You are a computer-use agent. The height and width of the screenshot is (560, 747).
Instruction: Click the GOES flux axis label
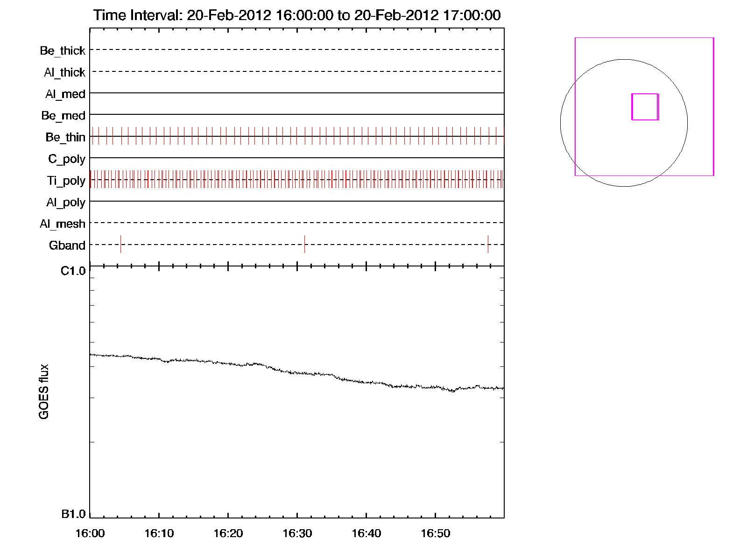[x=44, y=392]
